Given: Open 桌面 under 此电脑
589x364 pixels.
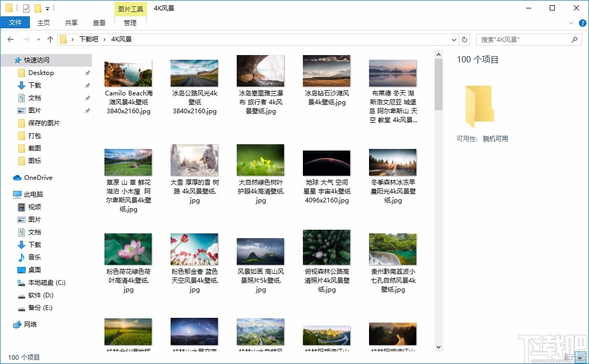Looking at the screenshot, I should (35, 270).
